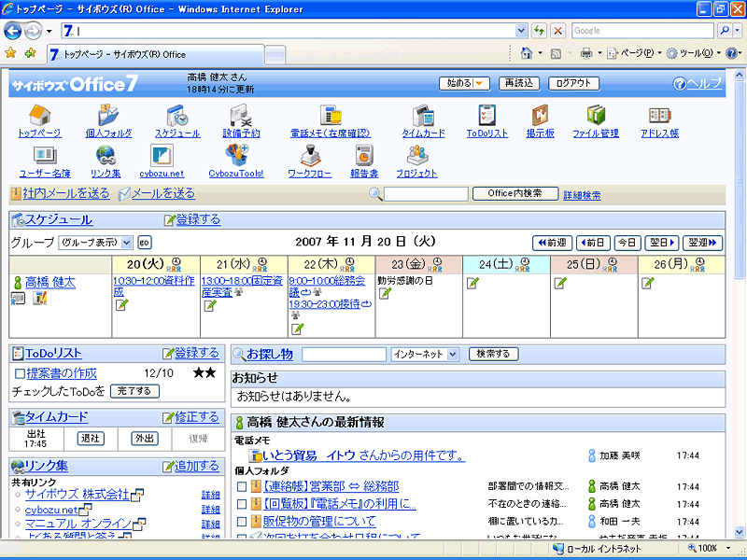Click the browser RSS feeds icon

tap(556, 54)
